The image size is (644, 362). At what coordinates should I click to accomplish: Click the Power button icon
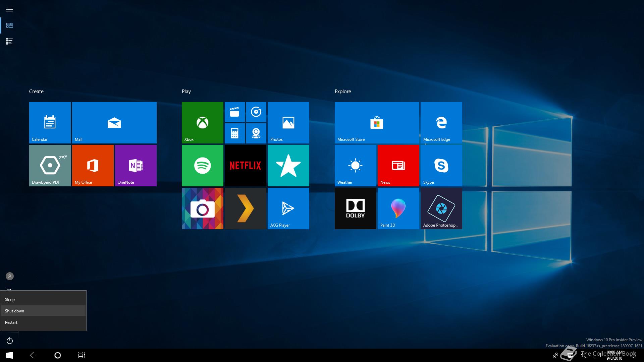pyautogui.click(x=10, y=341)
